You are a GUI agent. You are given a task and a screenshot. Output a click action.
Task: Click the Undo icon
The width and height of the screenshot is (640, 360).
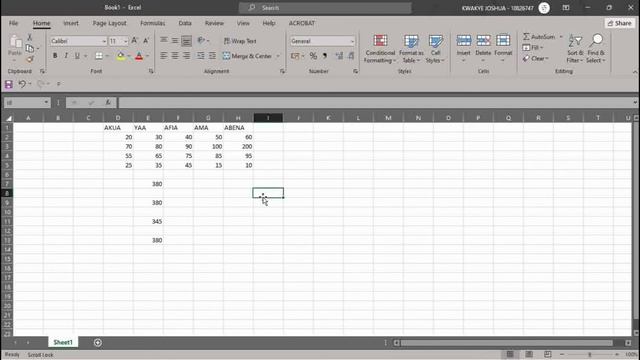point(22,84)
